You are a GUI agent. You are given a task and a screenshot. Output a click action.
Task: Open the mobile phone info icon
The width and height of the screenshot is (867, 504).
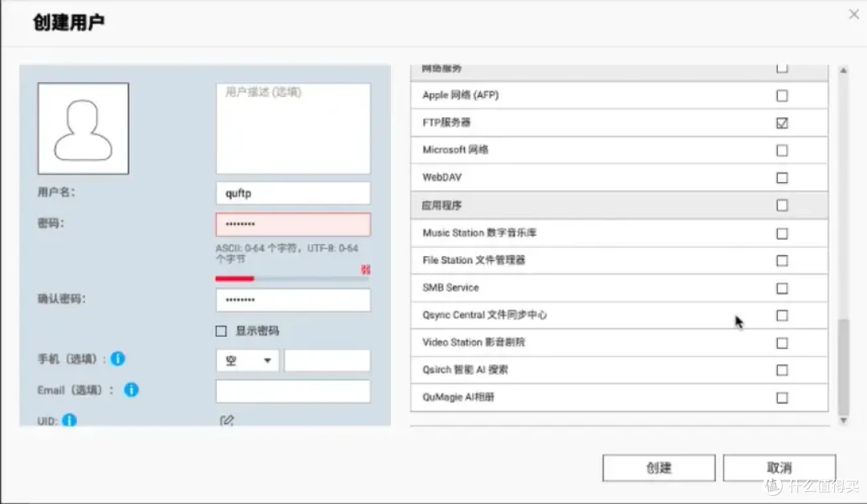(118, 359)
